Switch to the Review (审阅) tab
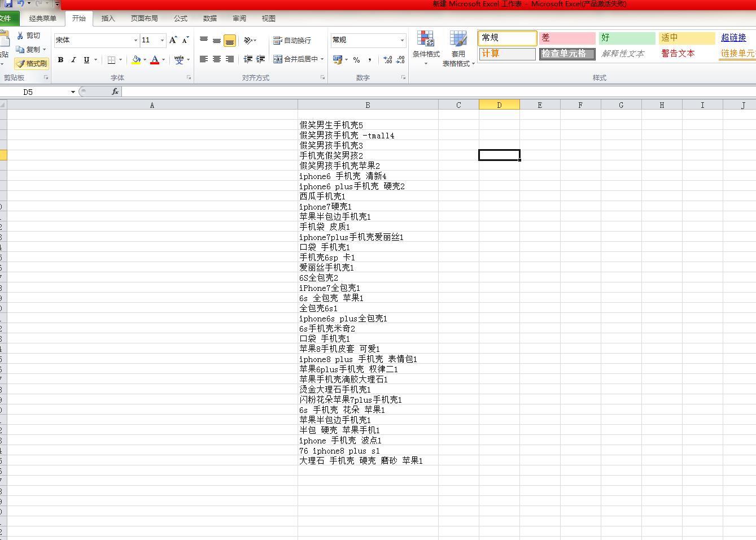Screen dimensions: 756x540 pyautogui.click(x=239, y=19)
